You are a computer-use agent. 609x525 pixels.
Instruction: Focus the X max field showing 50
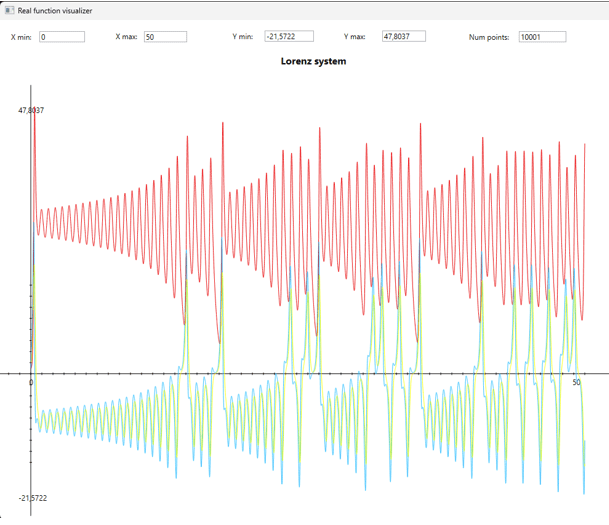165,37
